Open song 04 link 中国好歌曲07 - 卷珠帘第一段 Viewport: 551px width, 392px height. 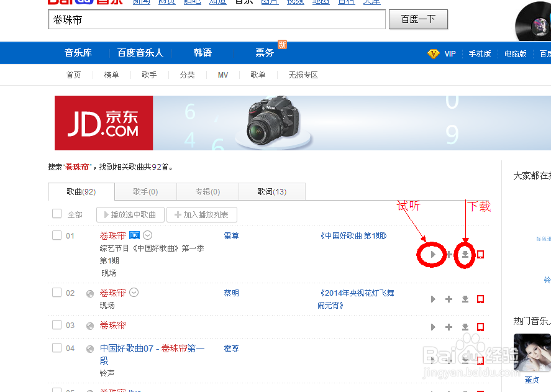[152, 354]
